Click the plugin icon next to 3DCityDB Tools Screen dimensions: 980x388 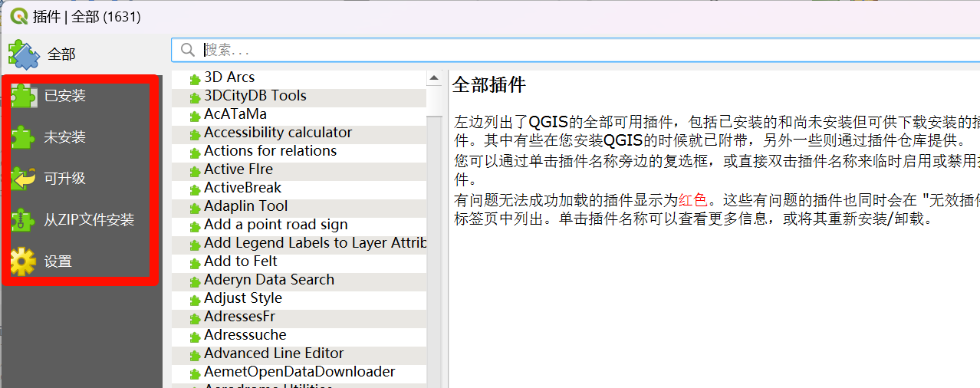coord(195,97)
